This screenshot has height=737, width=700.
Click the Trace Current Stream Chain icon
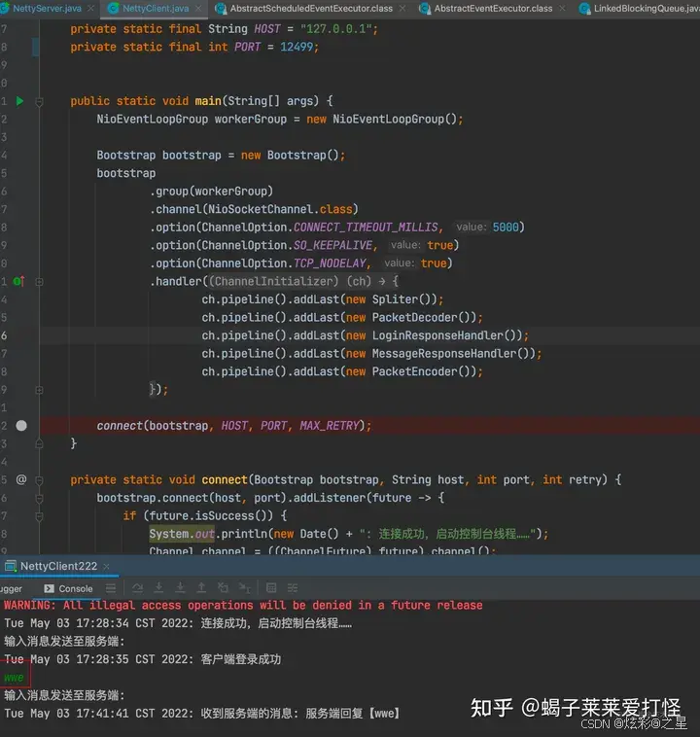[293, 588]
